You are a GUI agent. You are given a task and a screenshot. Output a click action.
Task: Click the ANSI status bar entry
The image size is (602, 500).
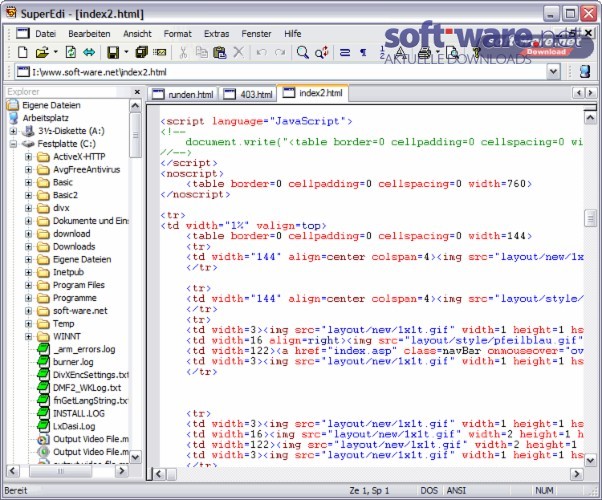click(456, 490)
